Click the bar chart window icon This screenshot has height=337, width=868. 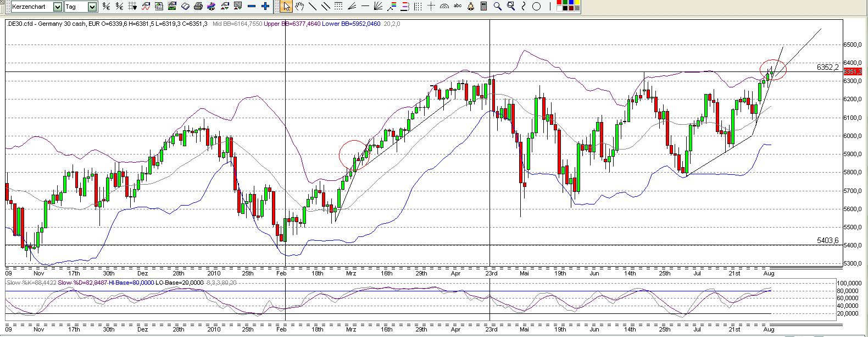coord(159,6)
